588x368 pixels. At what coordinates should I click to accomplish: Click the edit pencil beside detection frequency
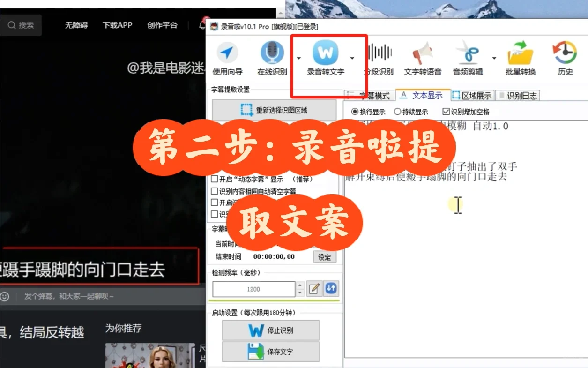tap(314, 288)
